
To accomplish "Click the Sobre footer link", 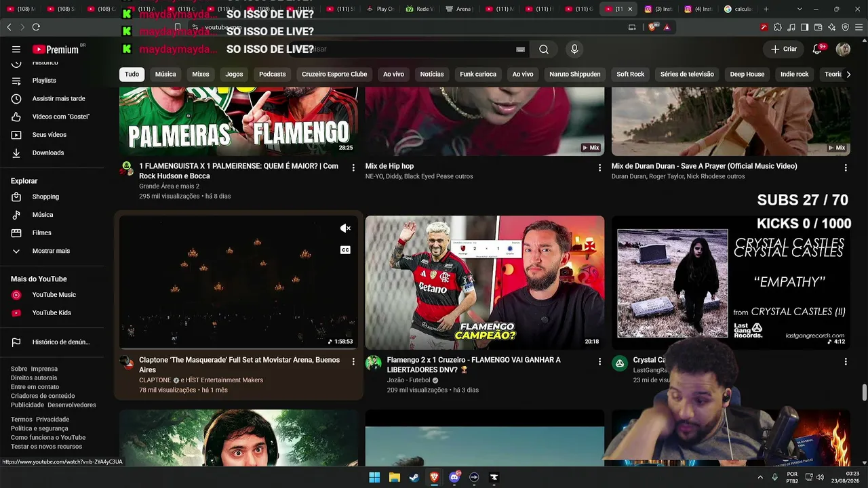I will coord(19,369).
